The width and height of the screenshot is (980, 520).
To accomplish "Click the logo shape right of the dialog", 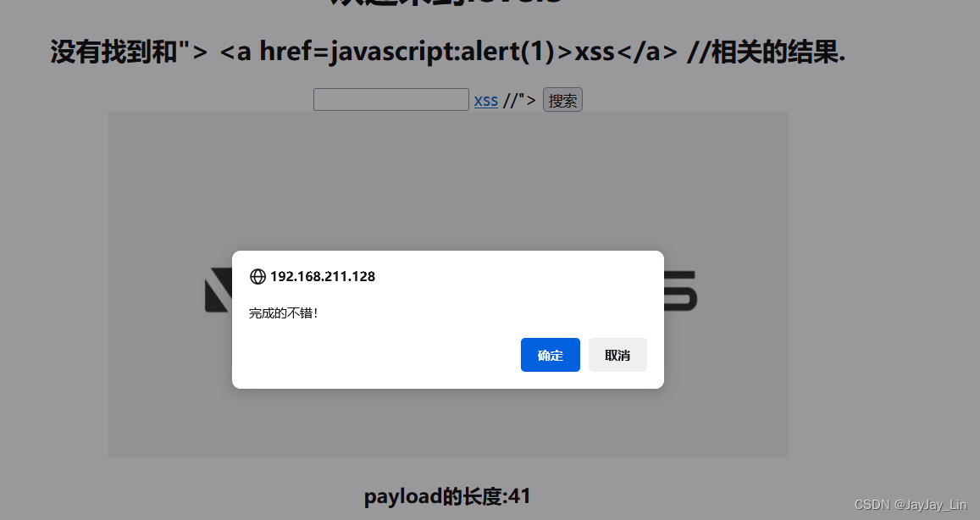I will (680, 290).
